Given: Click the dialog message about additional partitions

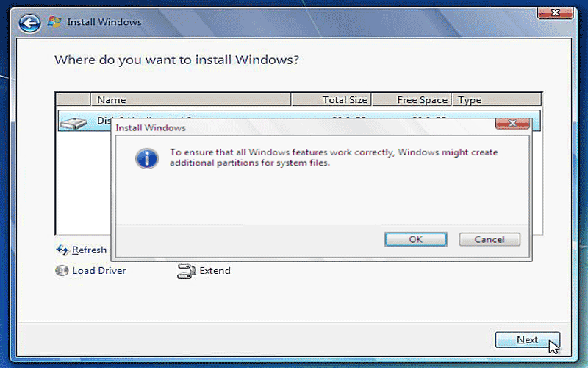Looking at the screenshot, I should (334, 158).
